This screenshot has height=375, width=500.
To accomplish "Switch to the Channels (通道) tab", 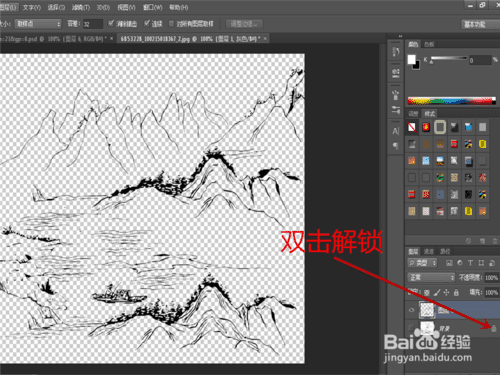I will 429,251.
